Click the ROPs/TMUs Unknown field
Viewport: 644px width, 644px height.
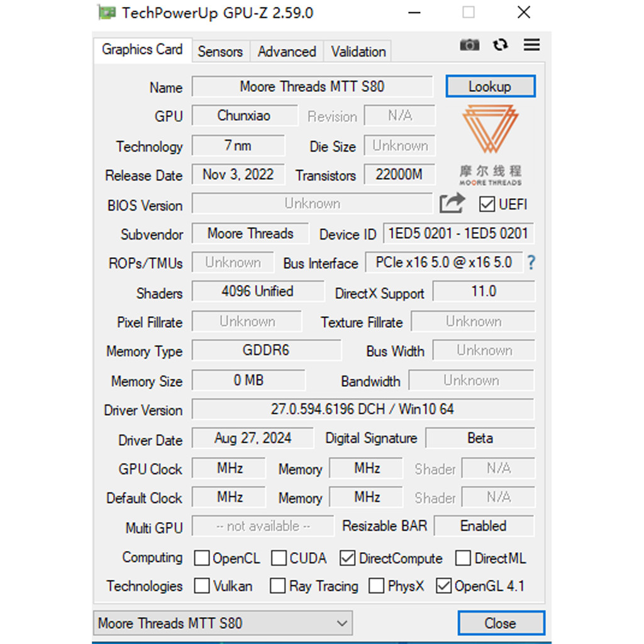pos(233,262)
